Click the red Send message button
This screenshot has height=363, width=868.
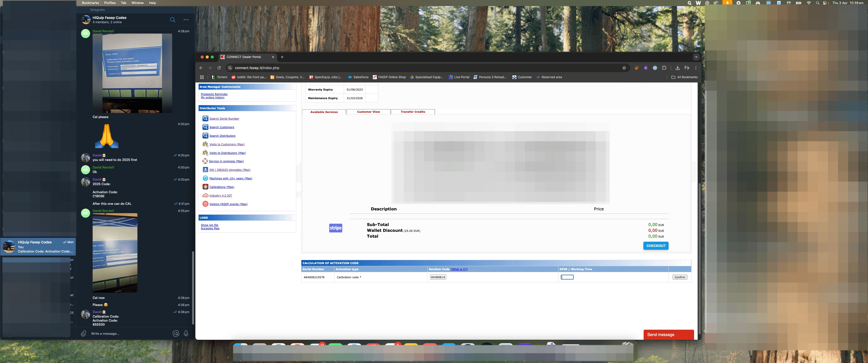pos(669,335)
